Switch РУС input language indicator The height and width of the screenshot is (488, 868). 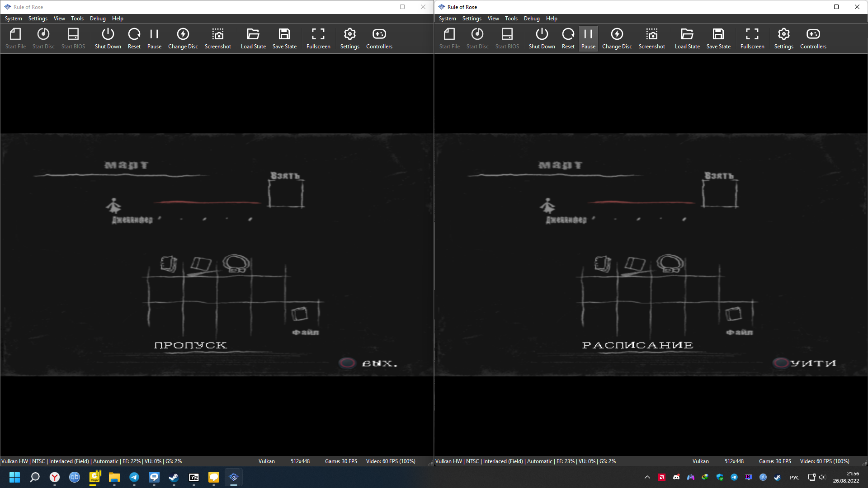tap(795, 477)
